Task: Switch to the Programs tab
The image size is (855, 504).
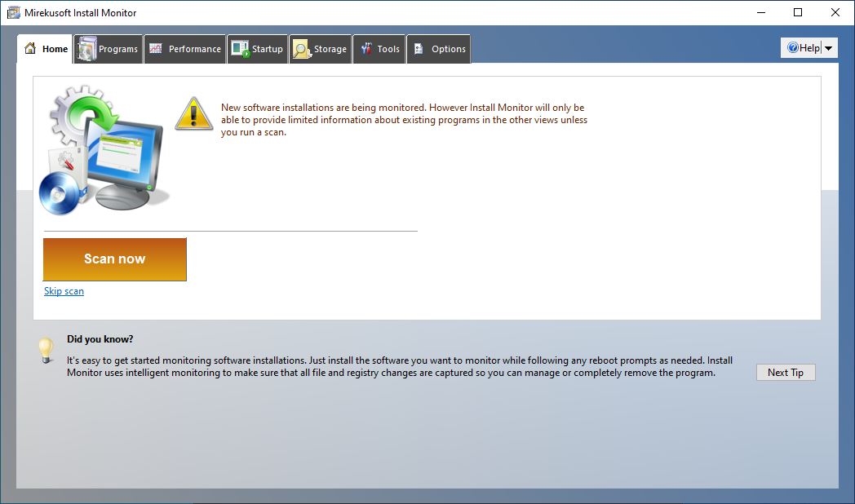Action: pos(108,49)
